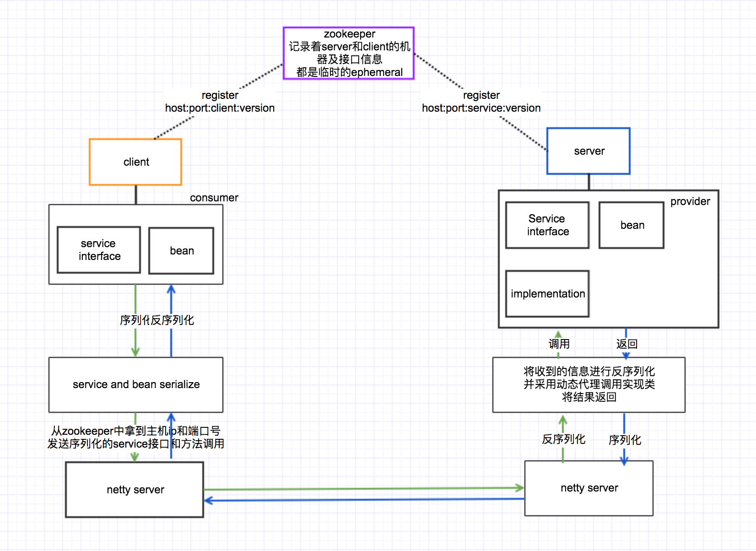Click the 序列化反序列化 label under consumer

157,320
